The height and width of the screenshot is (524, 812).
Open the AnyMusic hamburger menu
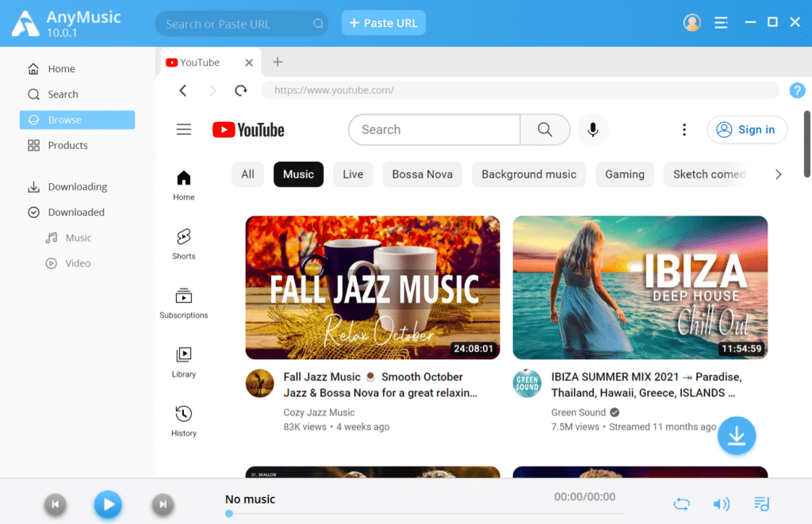coord(721,22)
